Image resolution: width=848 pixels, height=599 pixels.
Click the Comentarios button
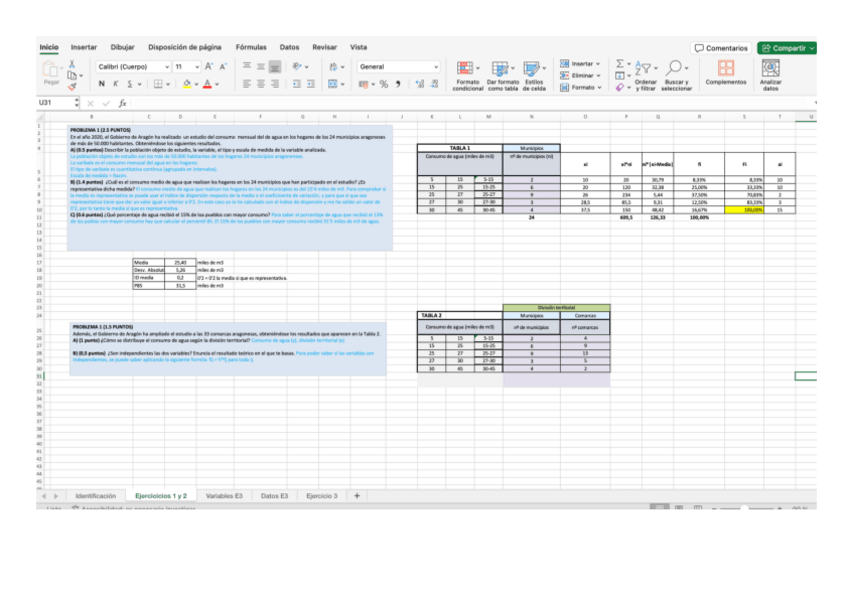point(721,47)
